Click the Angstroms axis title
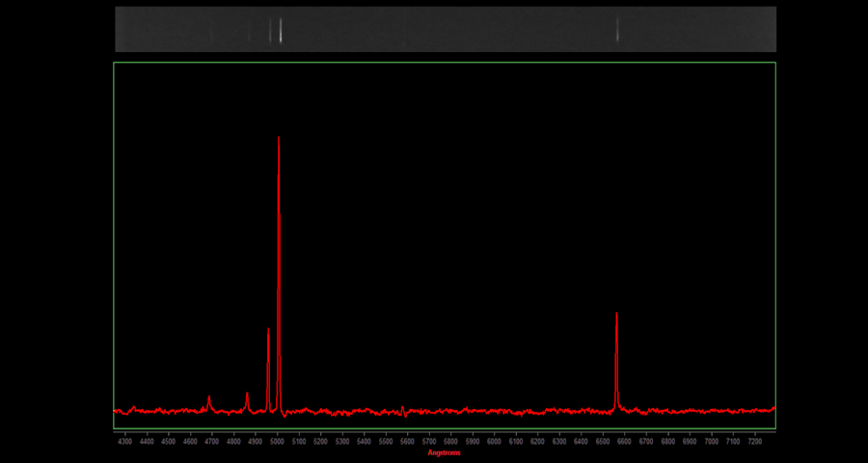The image size is (868, 463). pyautogui.click(x=444, y=452)
